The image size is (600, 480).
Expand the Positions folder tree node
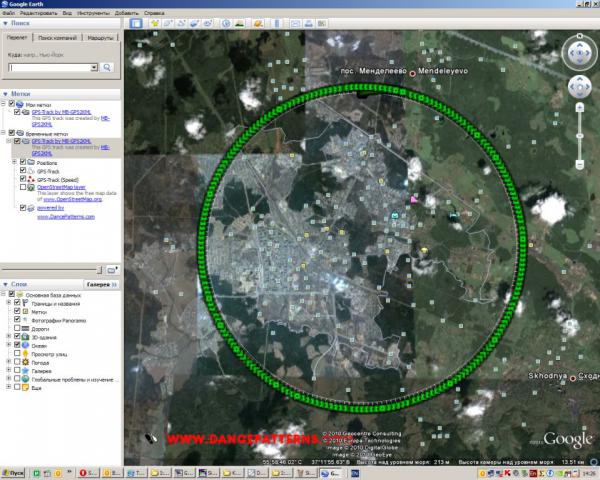click(15, 162)
